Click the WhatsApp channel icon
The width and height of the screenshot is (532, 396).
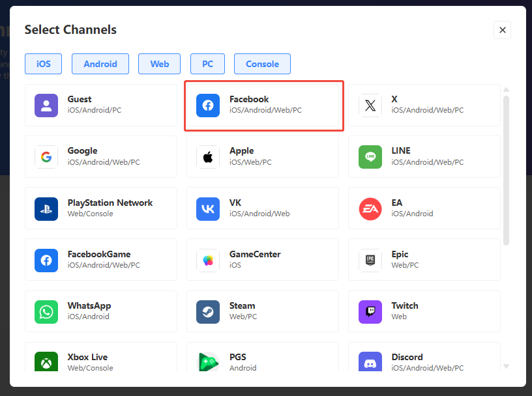coord(46,311)
